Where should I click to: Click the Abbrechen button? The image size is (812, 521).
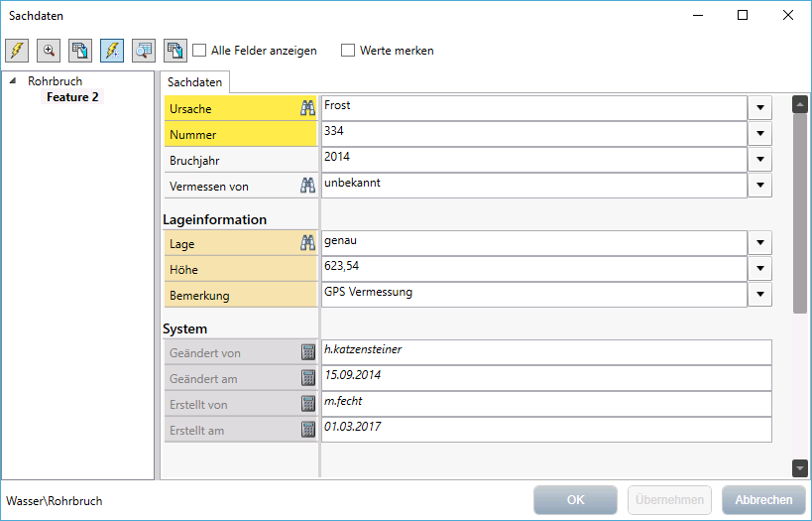coord(762,500)
